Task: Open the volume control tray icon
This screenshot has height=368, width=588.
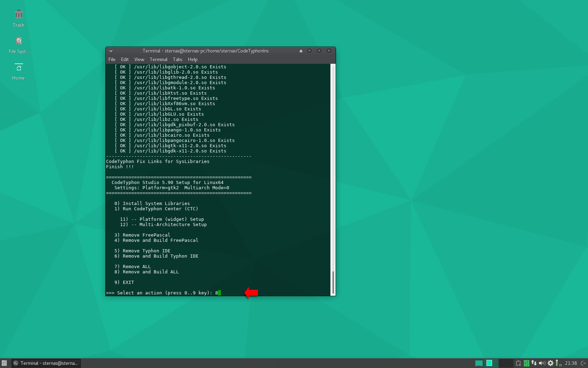Action: pyautogui.click(x=542, y=363)
